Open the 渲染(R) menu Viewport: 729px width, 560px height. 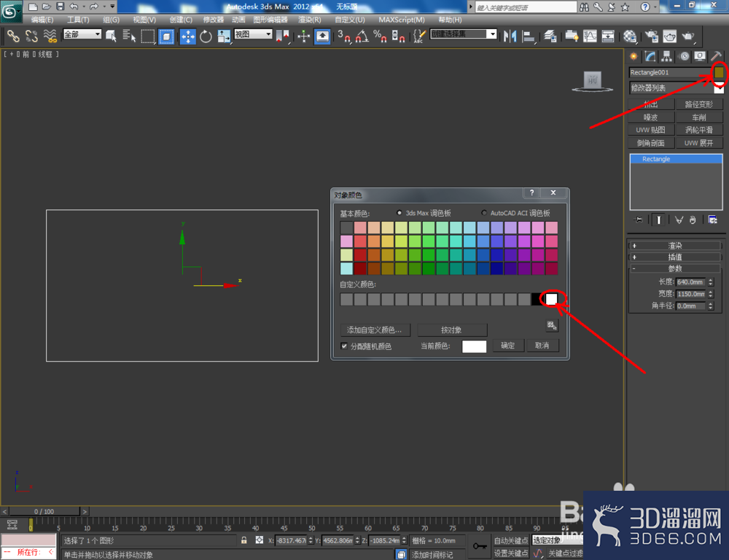coord(310,20)
